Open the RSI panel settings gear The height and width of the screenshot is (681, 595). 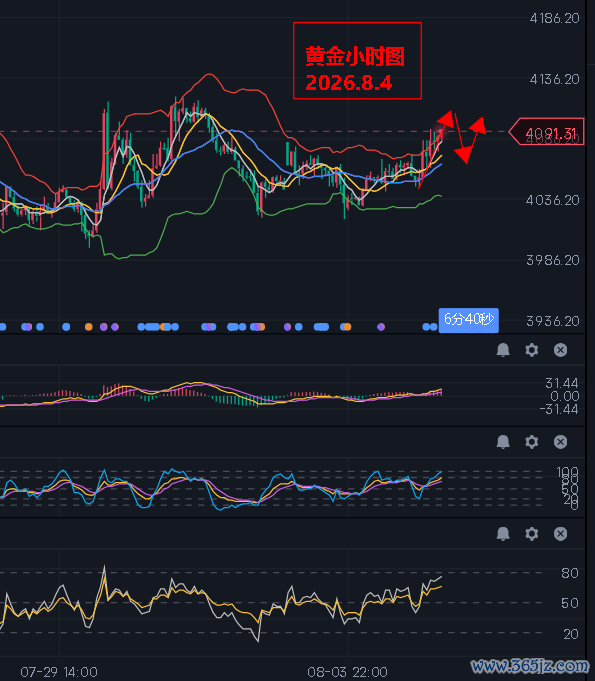[x=532, y=534]
